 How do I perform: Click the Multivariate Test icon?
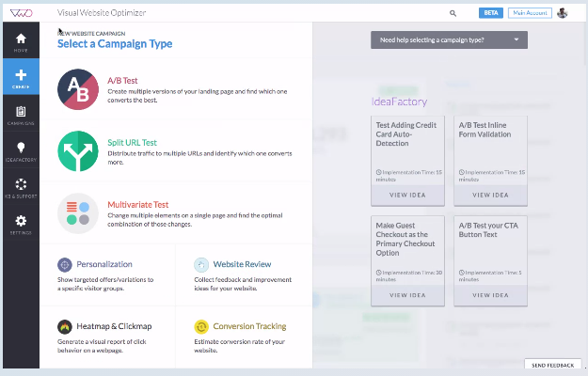pyautogui.click(x=78, y=213)
